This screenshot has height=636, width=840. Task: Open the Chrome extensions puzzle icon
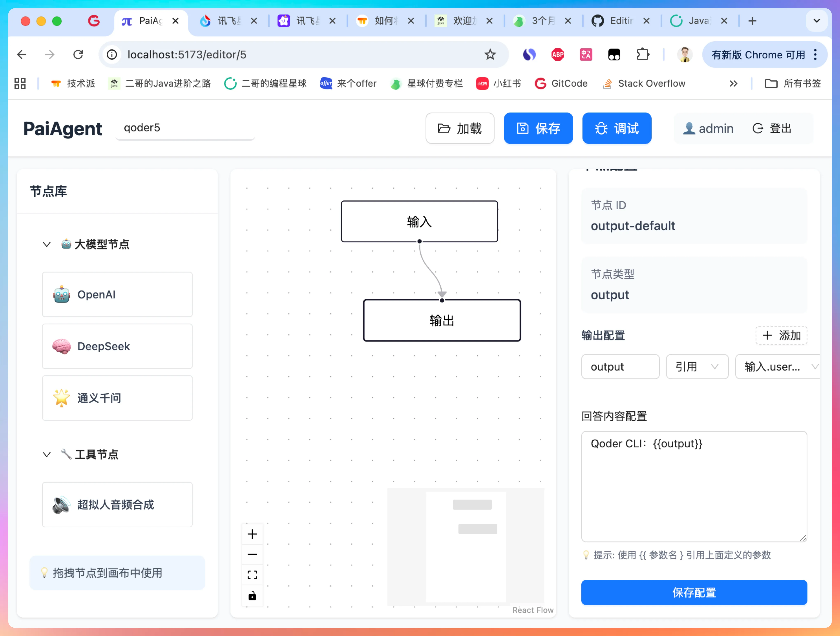(x=643, y=55)
